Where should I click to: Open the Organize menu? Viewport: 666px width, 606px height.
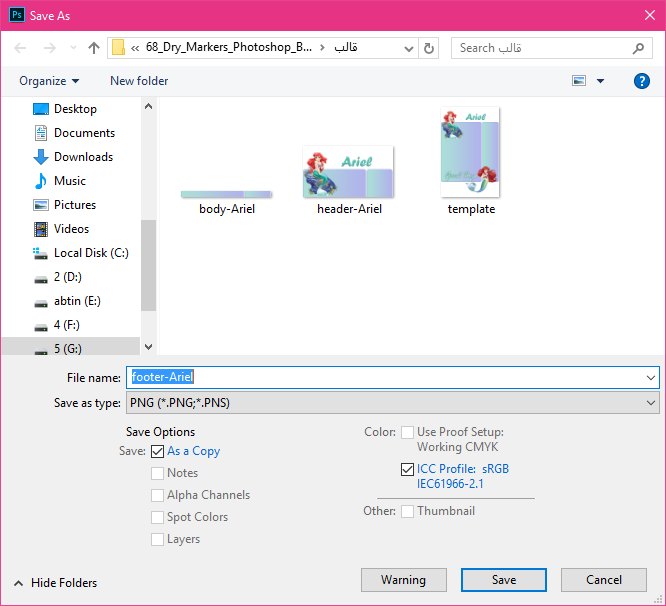click(x=49, y=81)
